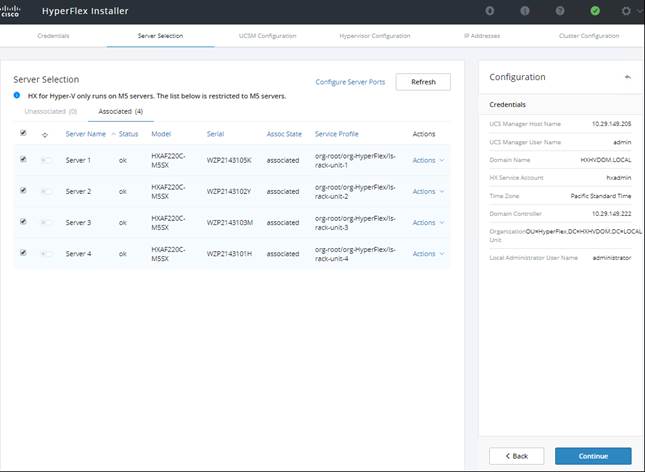The image size is (645, 472).
Task: Select serial WZP2143105K
Action: pyautogui.click(x=229, y=160)
